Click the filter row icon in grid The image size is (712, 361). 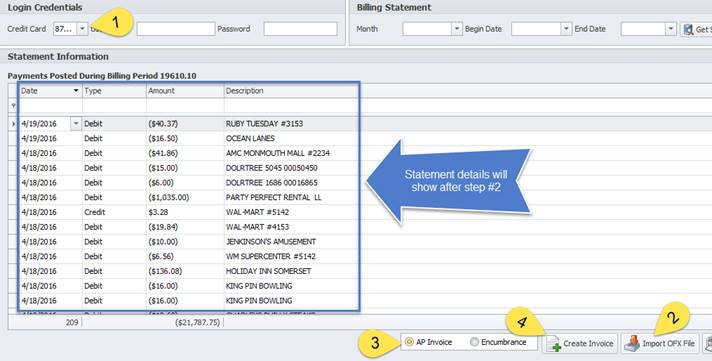13,106
